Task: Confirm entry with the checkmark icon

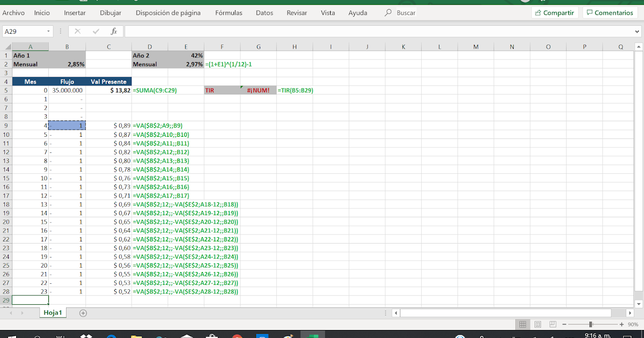Action: (95, 31)
